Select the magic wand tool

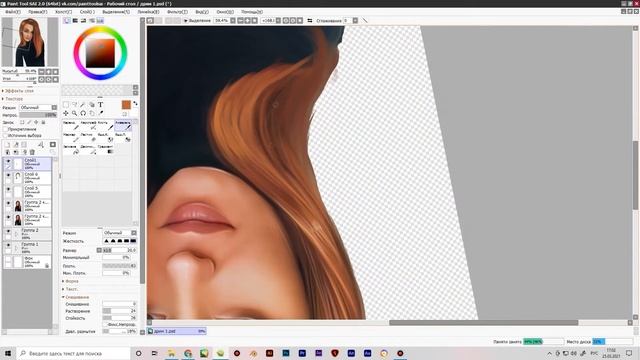[83, 105]
